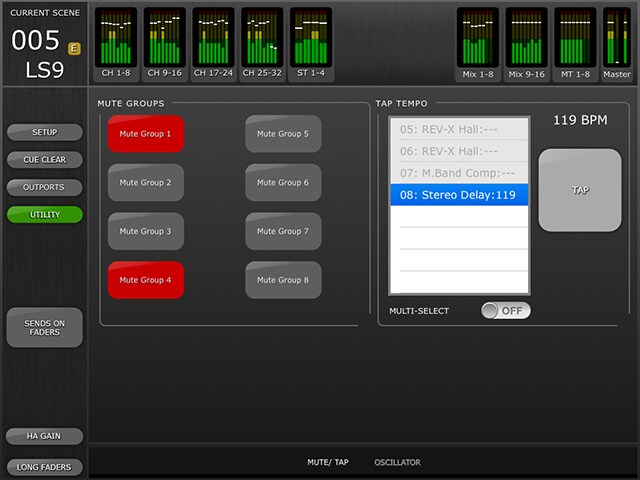The width and height of the screenshot is (640, 480).
Task: Open the CH 1-8 meter bank
Action: [116, 43]
